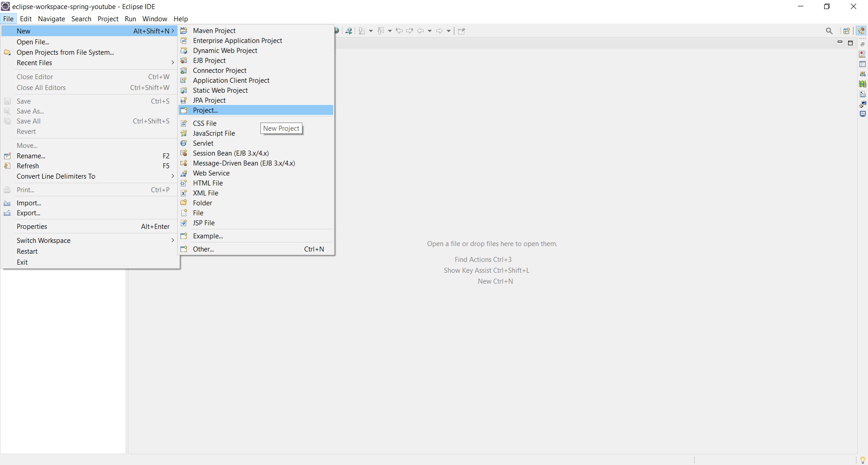Open the Console view from side trim
The width and height of the screenshot is (868, 465).
pyautogui.click(x=863, y=114)
